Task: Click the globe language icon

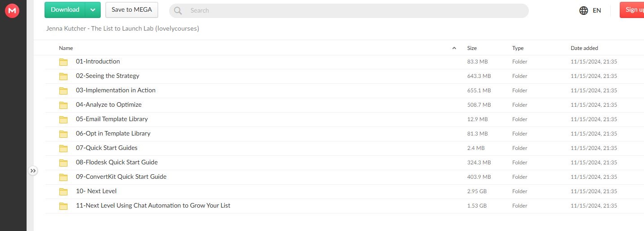Action: click(x=584, y=10)
